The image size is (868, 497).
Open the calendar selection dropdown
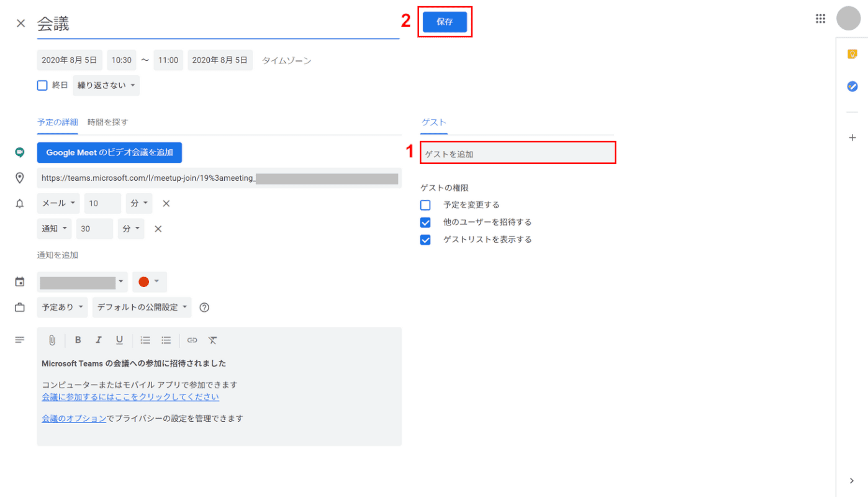(x=83, y=282)
